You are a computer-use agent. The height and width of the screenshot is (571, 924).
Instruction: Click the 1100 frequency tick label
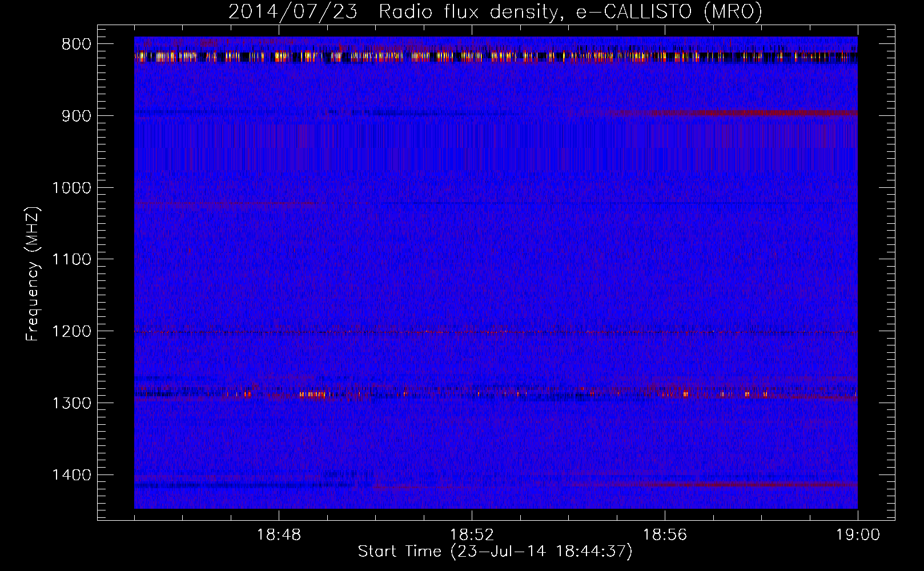pos(72,260)
